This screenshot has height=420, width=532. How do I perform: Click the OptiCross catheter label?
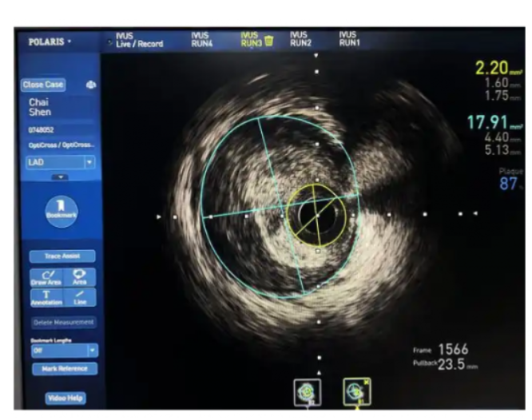click(x=62, y=145)
